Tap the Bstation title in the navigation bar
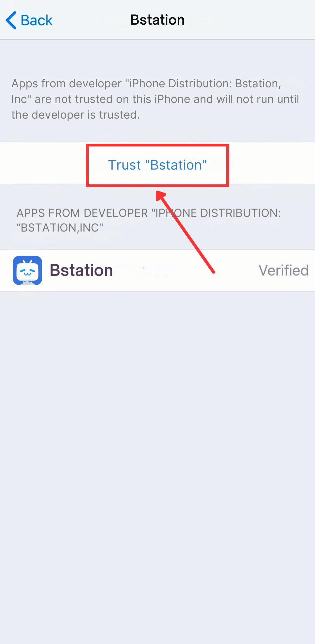315x644 pixels. point(157,19)
